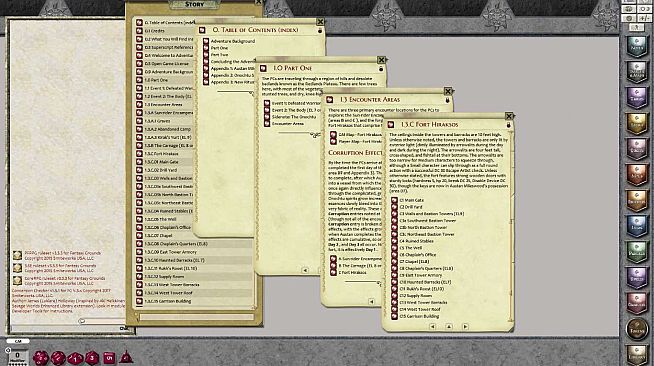
Task: Click link icon for C Fort Hiraksos in Encounter Areas
Action: click(x=333, y=272)
